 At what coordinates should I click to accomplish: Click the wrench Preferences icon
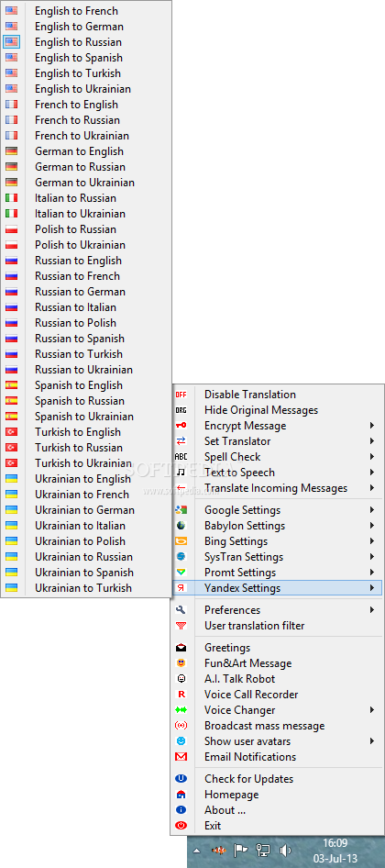181,610
